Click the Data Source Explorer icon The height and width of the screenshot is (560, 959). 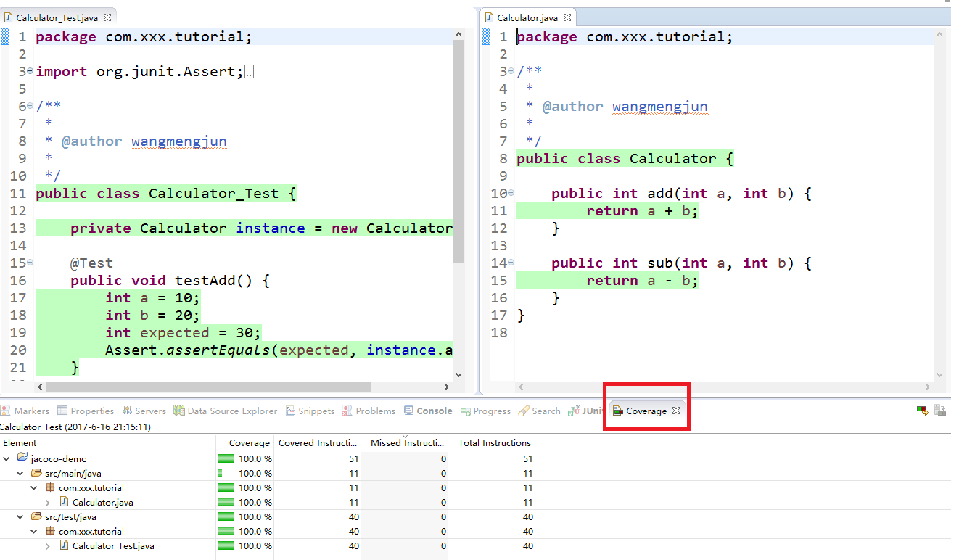click(x=179, y=411)
